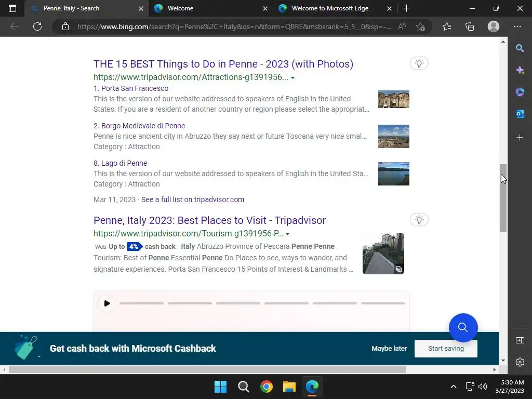Click the Borgo Medievale thumbnail image
The width and height of the screenshot is (532, 399).
394,137
